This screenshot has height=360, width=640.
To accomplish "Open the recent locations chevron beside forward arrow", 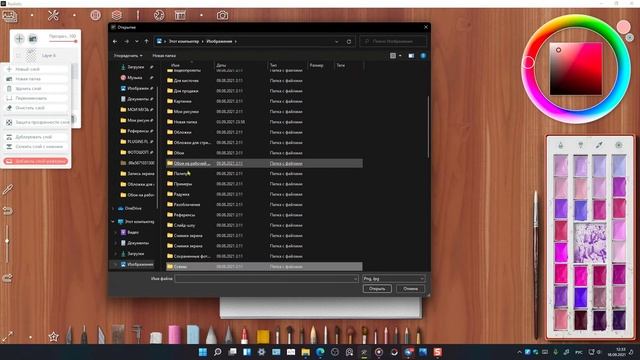I will (x=136, y=41).
